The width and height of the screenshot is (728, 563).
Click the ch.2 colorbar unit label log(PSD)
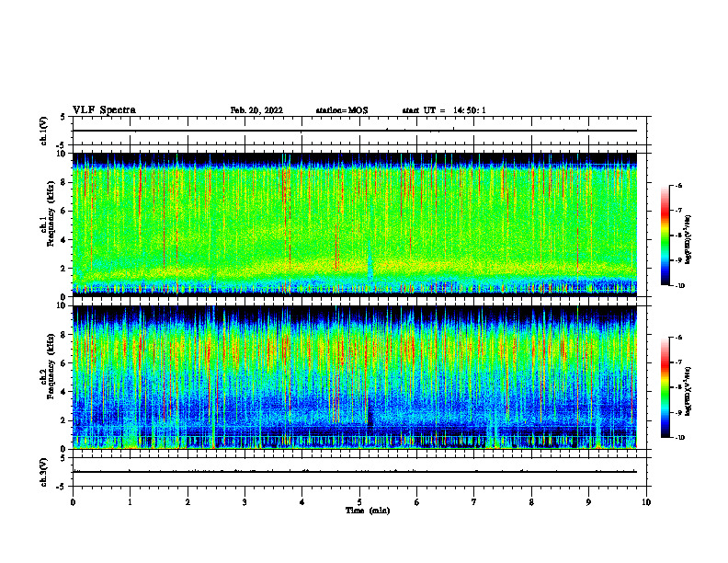click(x=688, y=392)
